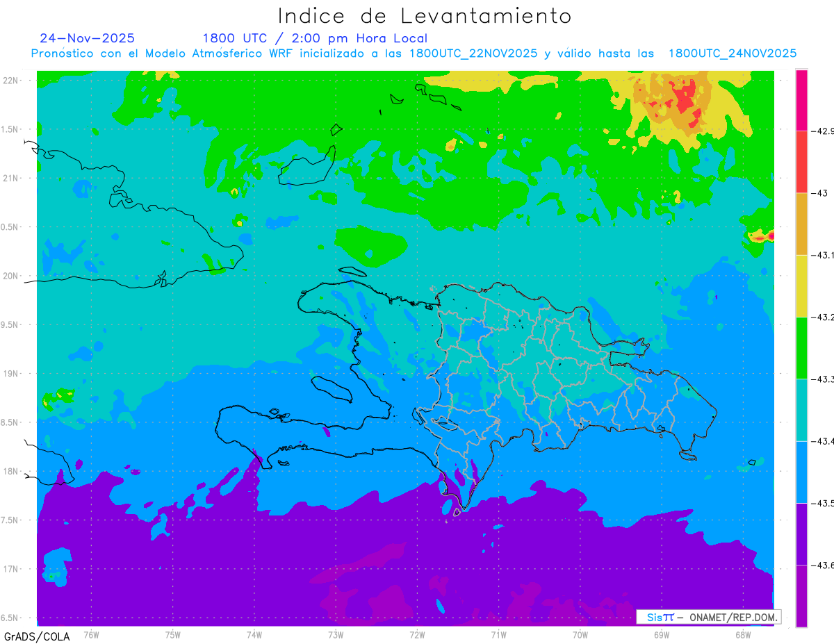Select the dark purple segment above -43.6
The width and height of the screenshot is (834, 644).
point(801,534)
